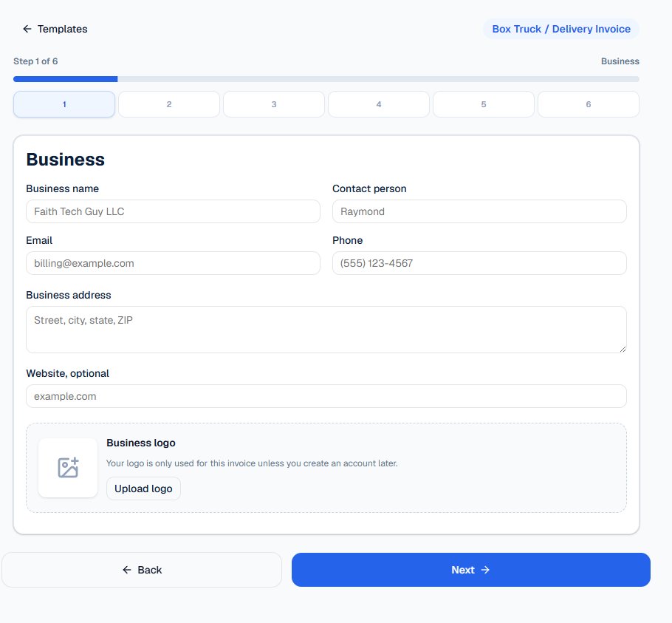The width and height of the screenshot is (672, 623).
Task: Jump to step 5 tab
Action: [484, 104]
